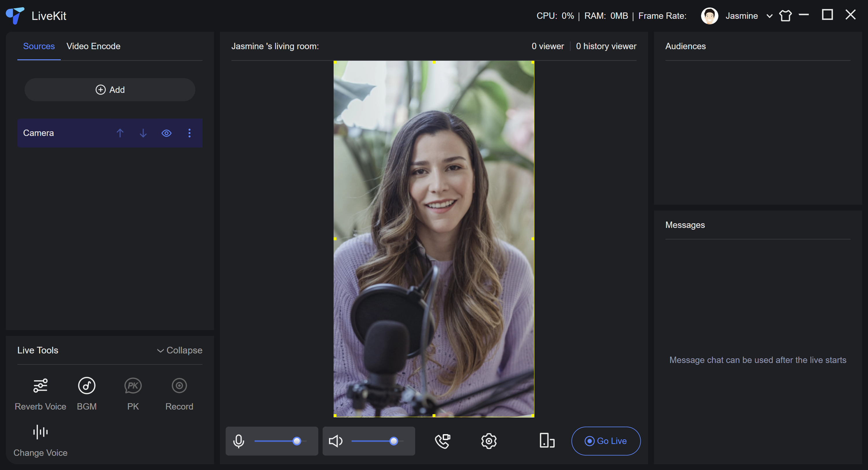Collapse the Live Tools panel
This screenshot has height=470, width=868.
(x=180, y=350)
